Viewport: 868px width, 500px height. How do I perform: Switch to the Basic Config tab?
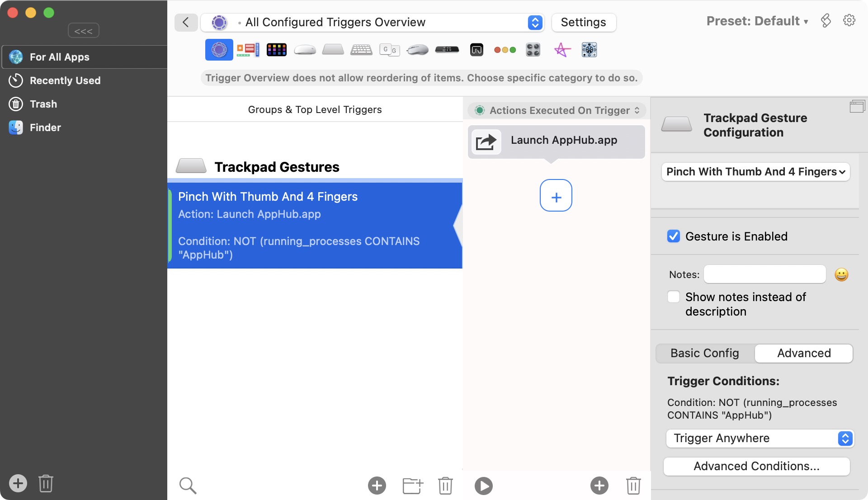704,353
